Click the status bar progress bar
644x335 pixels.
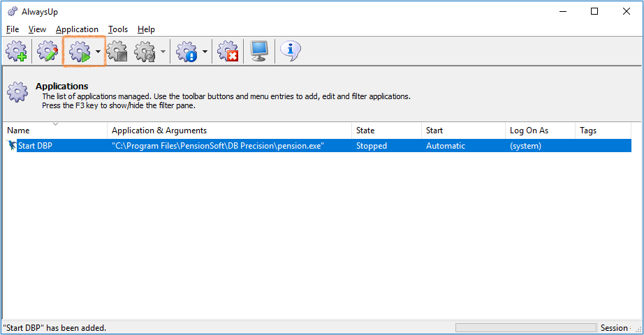tap(526, 327)
